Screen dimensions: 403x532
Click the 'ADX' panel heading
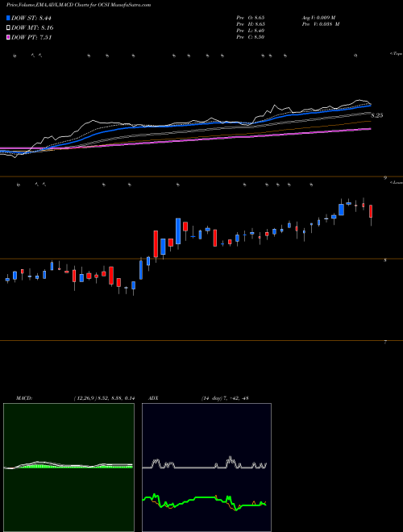coord(154,398)
